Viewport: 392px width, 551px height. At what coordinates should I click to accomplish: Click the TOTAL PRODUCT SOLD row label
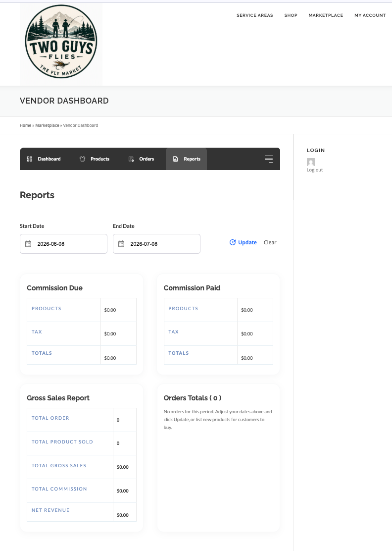click(x=62, y=441)
